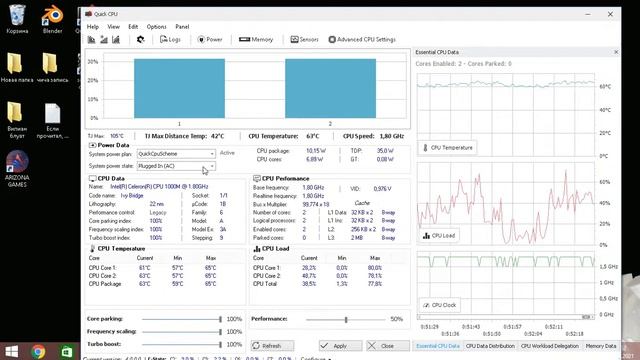
Task: Click the L2 cache 8-way link
Action: pos(388,229)
